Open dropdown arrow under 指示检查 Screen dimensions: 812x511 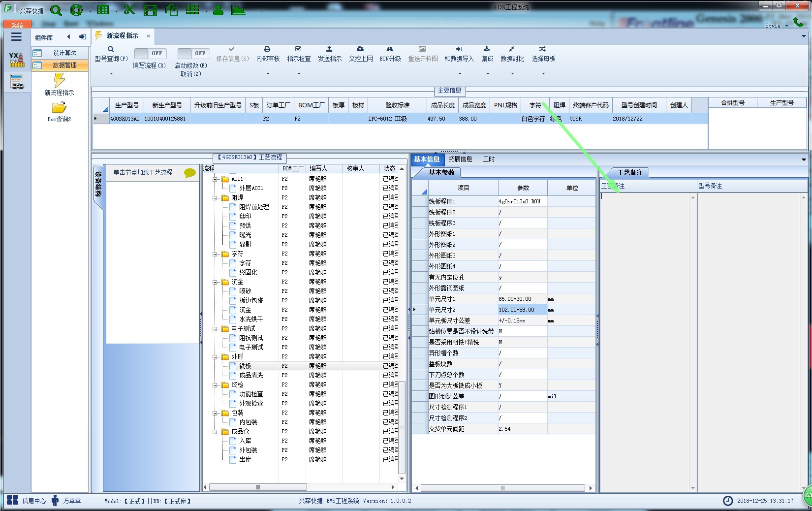tap(299, 74)
